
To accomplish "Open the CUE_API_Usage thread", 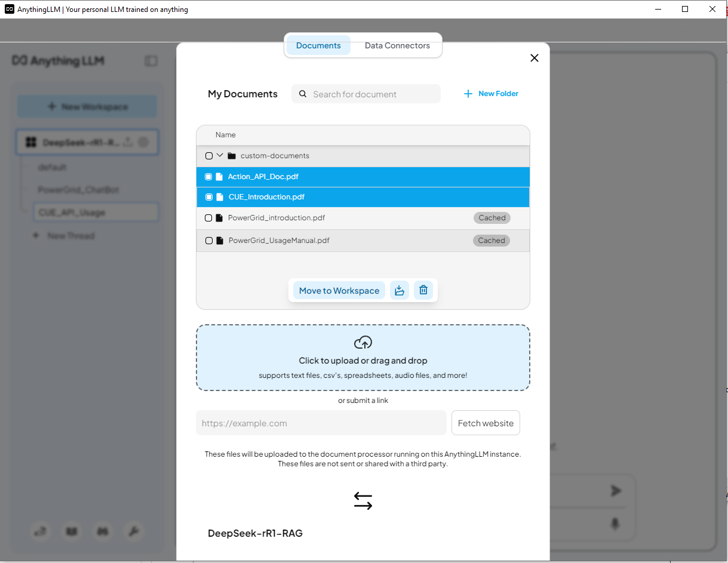I will (96, 213).
